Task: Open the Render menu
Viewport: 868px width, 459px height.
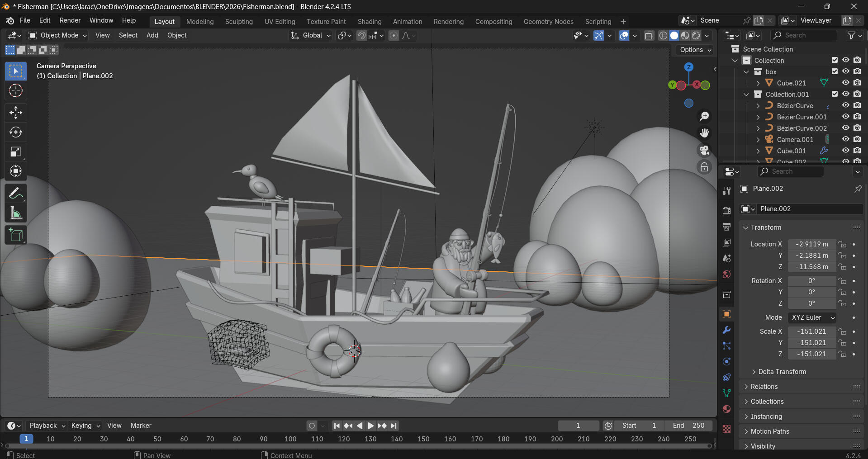Action: tap(70, 20)
